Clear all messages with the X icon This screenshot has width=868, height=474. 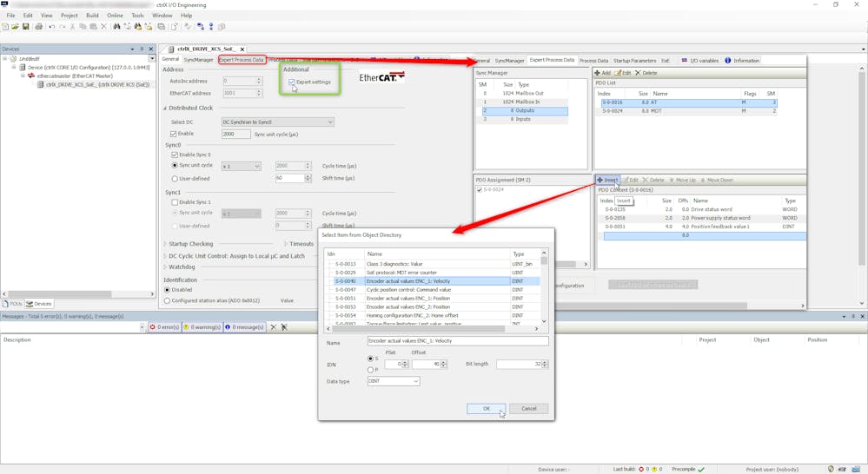(x=273, y=327)
